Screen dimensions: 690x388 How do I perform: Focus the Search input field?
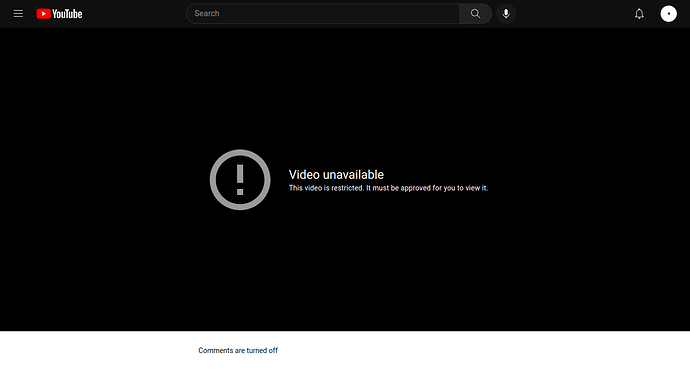coord(323,14)
